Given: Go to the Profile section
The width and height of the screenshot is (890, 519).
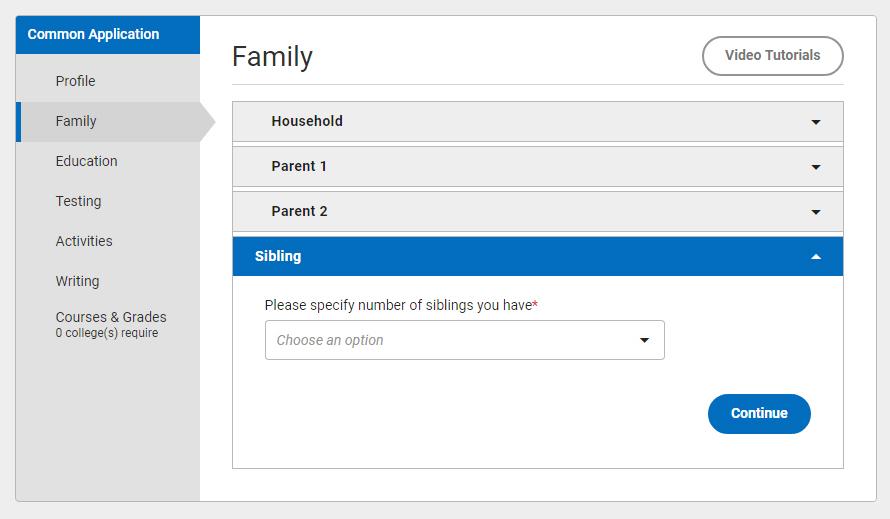Looking at the screenshot, I should (x=76, y=81).
